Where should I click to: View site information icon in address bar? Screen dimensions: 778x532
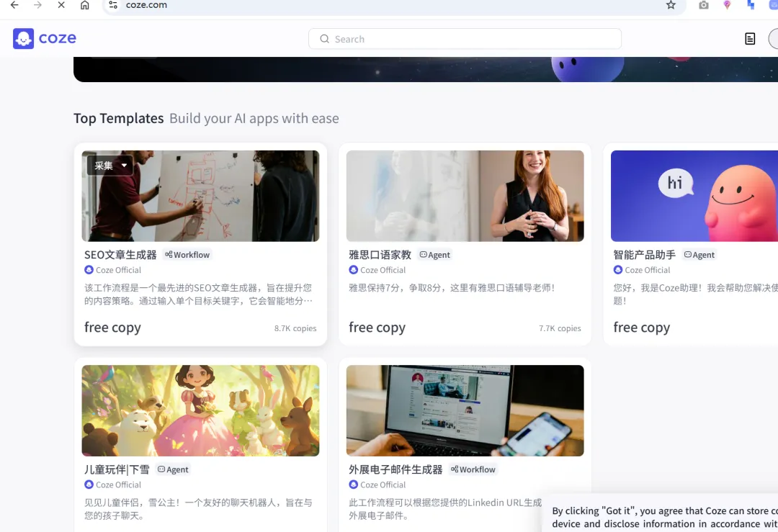tap(113, 5)
